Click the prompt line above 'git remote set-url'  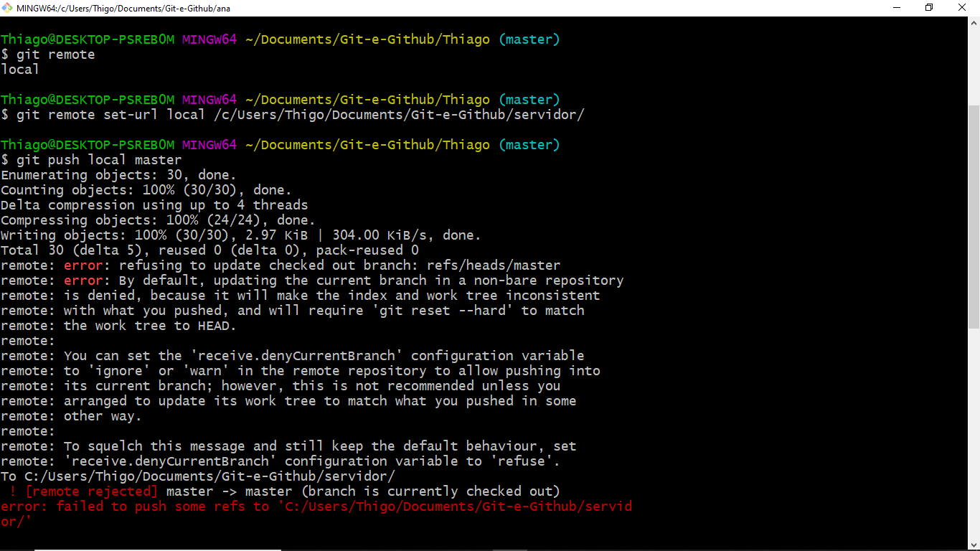(281, 100)
